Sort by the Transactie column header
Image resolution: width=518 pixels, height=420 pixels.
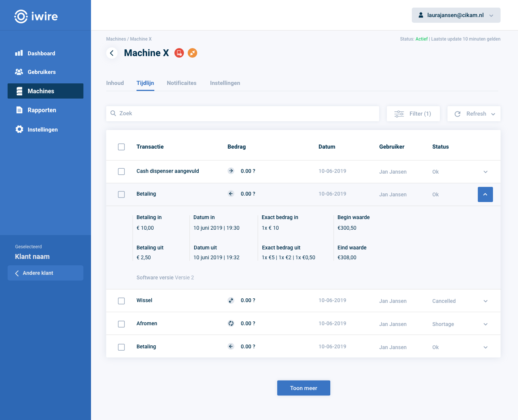(150, 147)
